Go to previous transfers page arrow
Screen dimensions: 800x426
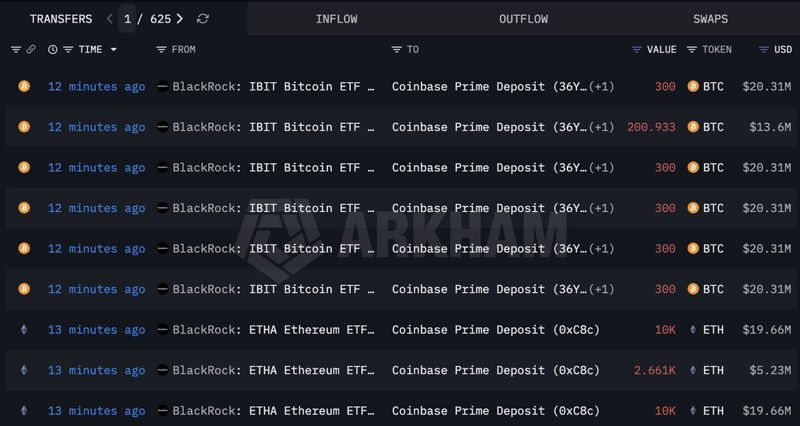[109, 19]
